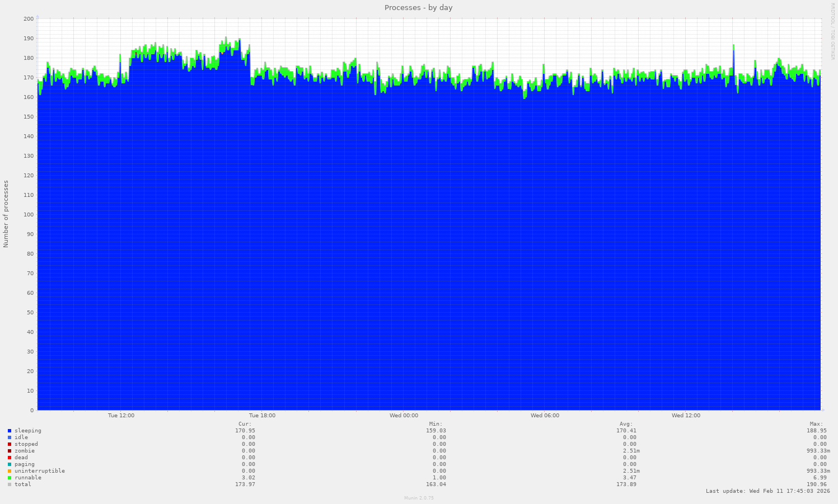
Task: Click the green runnable legend swatch
Action: (10, 478)
